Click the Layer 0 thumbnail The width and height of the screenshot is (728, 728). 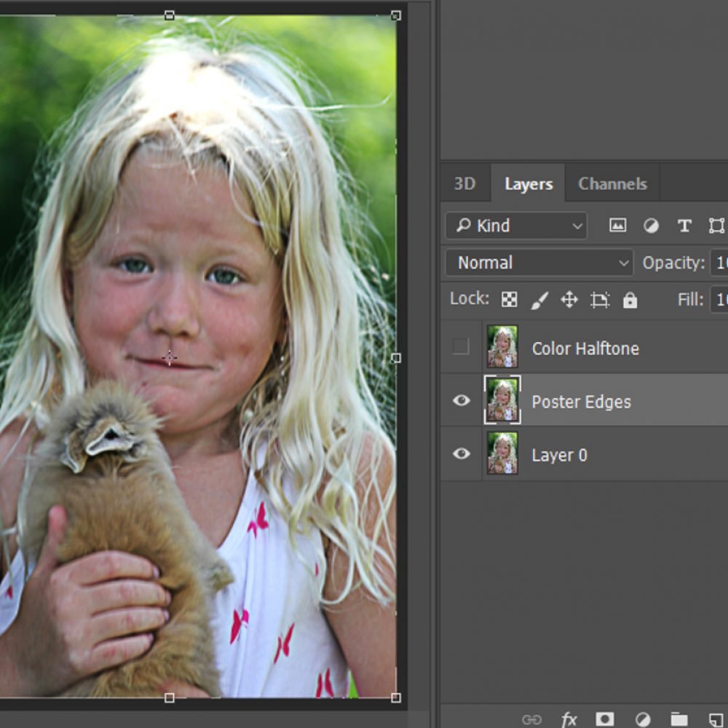(502, 454)
